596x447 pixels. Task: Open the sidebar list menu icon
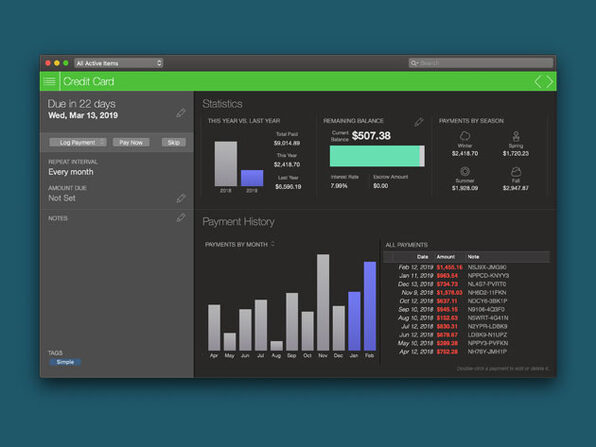pos(49,81)
